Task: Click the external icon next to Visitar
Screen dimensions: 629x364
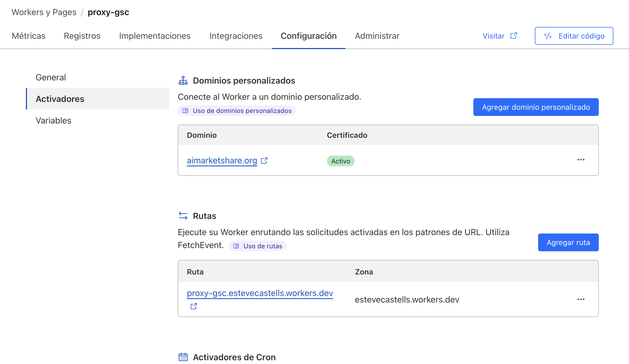Action: coord(514,36)
